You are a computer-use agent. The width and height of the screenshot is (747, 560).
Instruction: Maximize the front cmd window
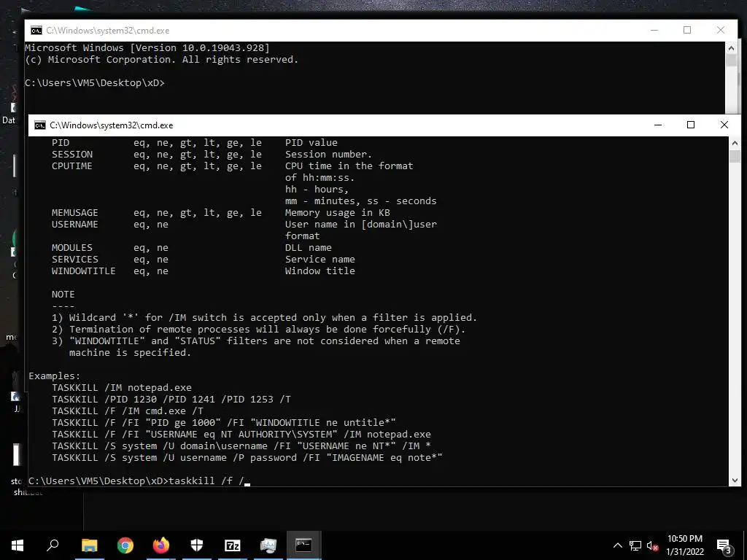coord(691,125)
